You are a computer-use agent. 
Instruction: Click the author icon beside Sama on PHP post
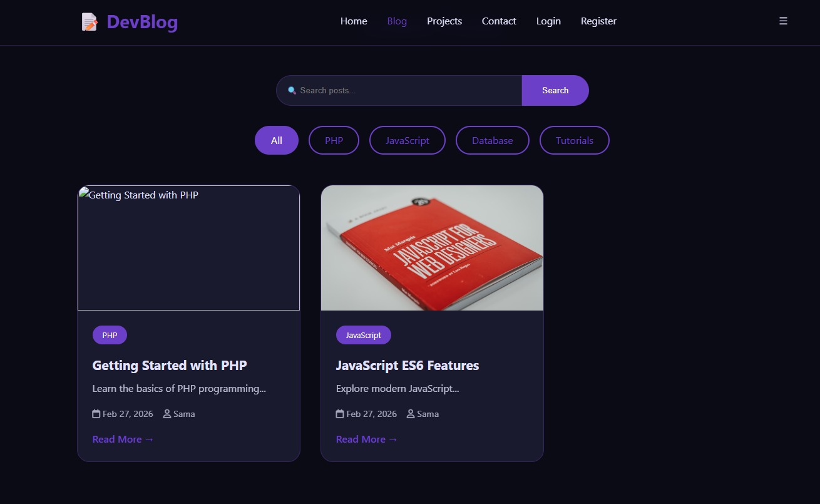click(x=166, y=413)
